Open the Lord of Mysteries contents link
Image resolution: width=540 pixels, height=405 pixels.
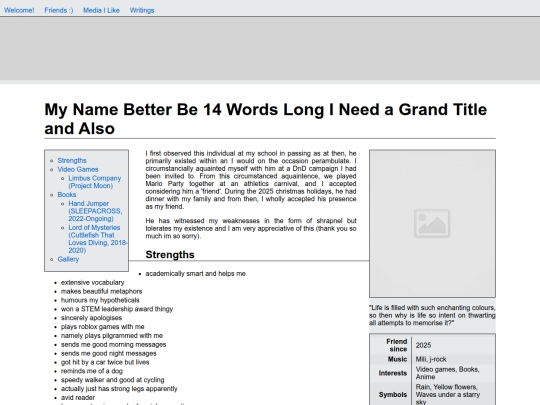click(98, 239)
